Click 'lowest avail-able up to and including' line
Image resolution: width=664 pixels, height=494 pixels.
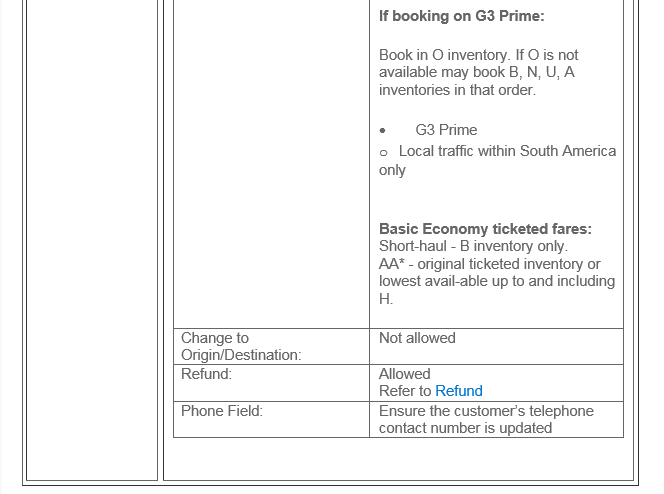coord(497,281)
